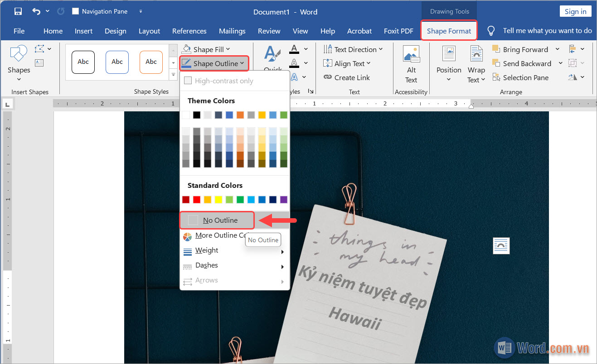Expand the Weight submenu
This screenshot has height=364, width=597.
[x=206, y=250]
